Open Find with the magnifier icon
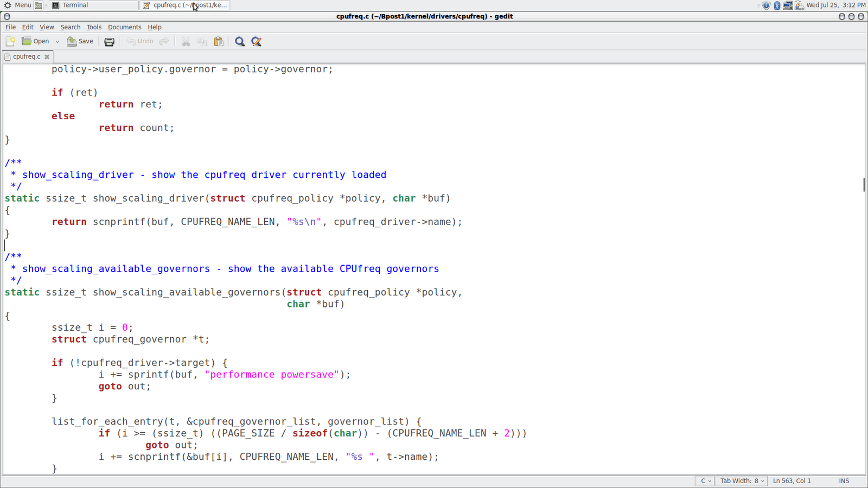868x488 pixels. click(x=239, y=41)
